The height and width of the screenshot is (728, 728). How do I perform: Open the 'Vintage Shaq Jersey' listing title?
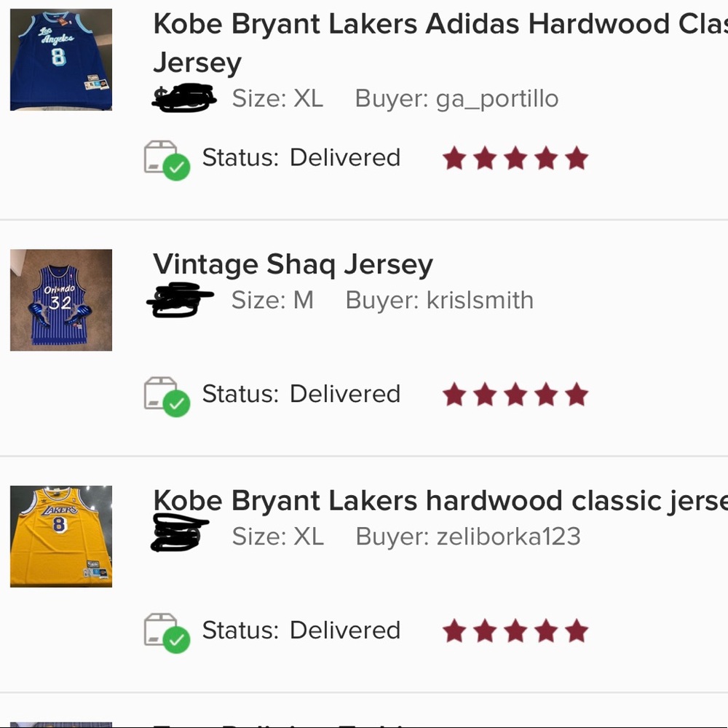292,264
